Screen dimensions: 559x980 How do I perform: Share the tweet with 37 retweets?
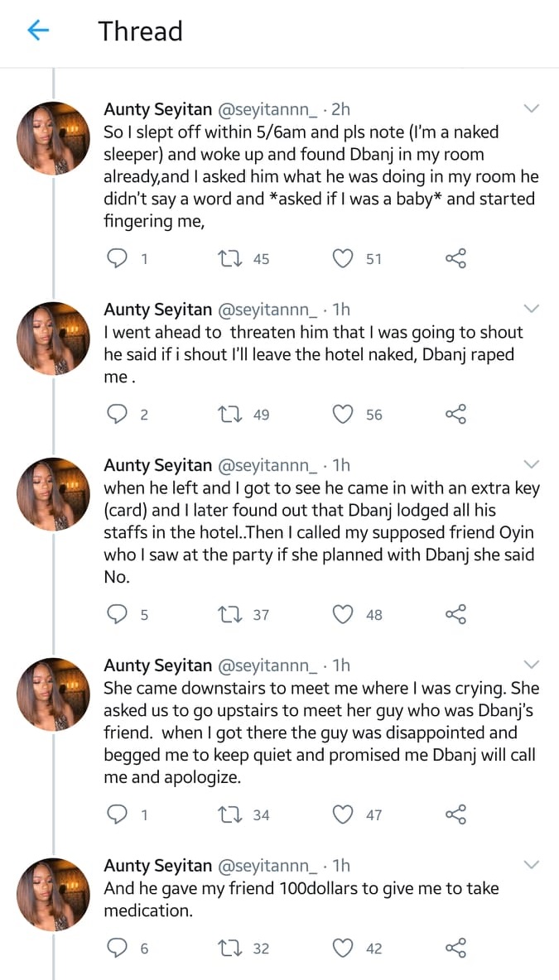pos(456,614)
